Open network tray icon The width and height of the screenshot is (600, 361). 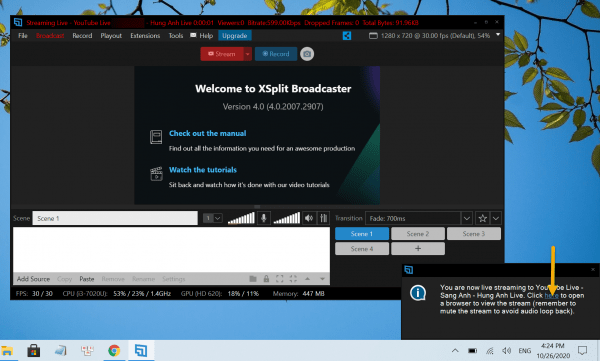489,350
